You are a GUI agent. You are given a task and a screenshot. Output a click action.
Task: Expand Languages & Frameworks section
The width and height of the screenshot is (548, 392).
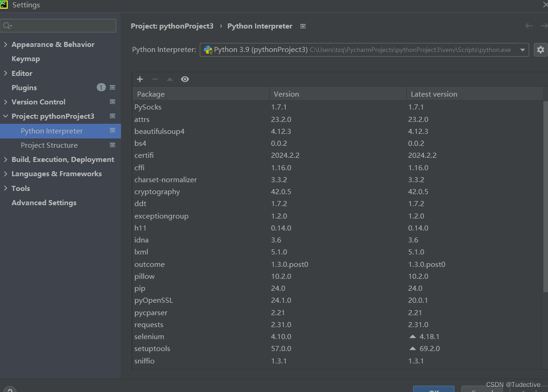coord(5,173)
